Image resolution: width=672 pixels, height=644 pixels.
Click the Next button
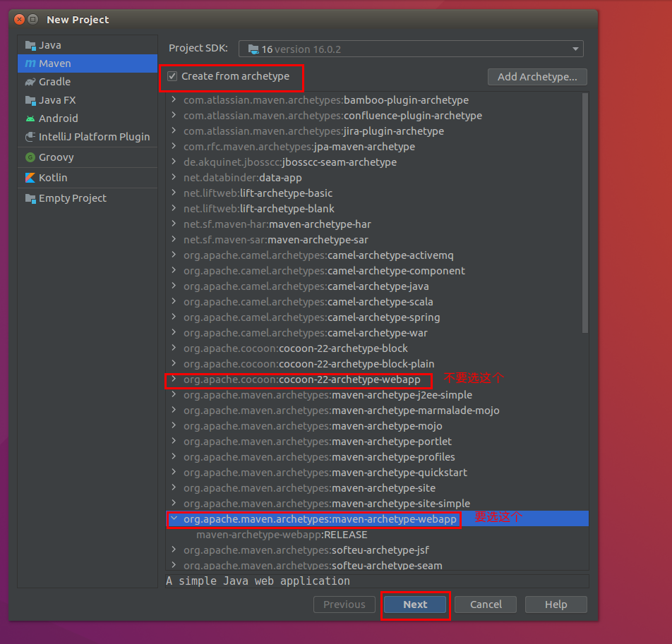[x=415, y=604]
